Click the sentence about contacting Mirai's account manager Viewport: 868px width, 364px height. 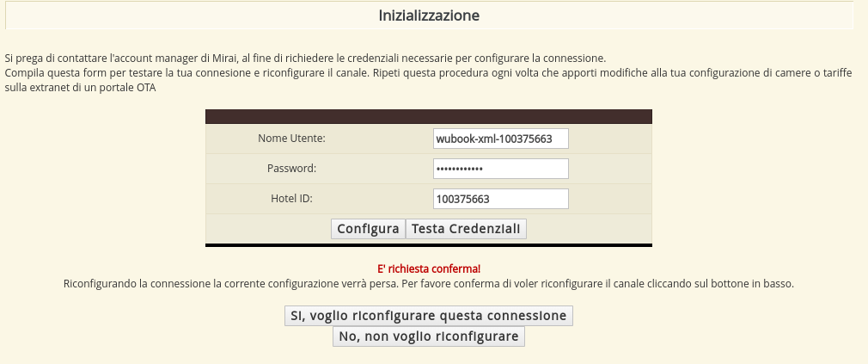coord(305,59)
